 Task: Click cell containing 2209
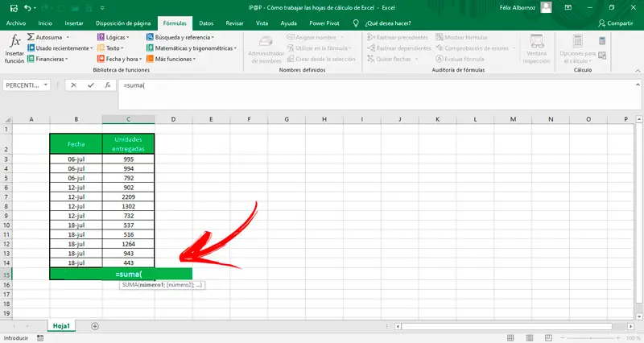click(x=129, y=196)
